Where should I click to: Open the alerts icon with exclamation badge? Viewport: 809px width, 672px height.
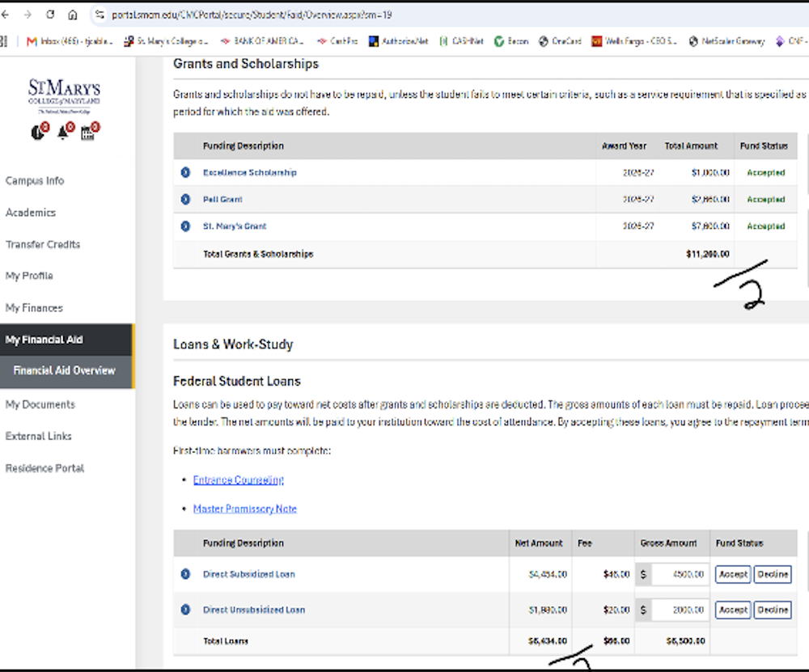point(39,131)
